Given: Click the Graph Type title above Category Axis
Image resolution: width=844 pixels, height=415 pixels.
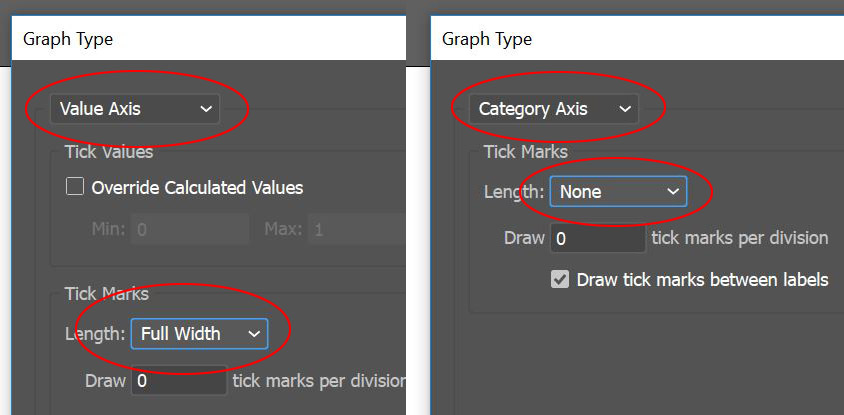Looking at the screenshot, I should coord(487,39).
